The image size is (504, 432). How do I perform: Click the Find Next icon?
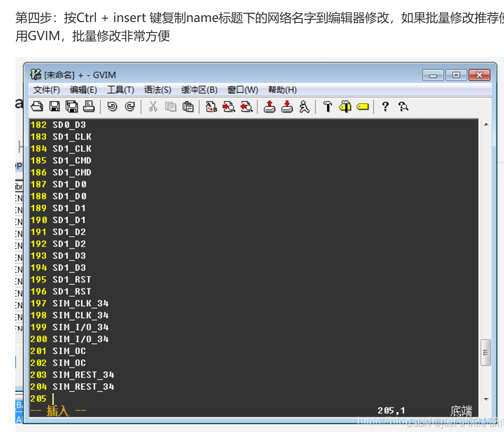pyautogui.click(x=229, y=107)
